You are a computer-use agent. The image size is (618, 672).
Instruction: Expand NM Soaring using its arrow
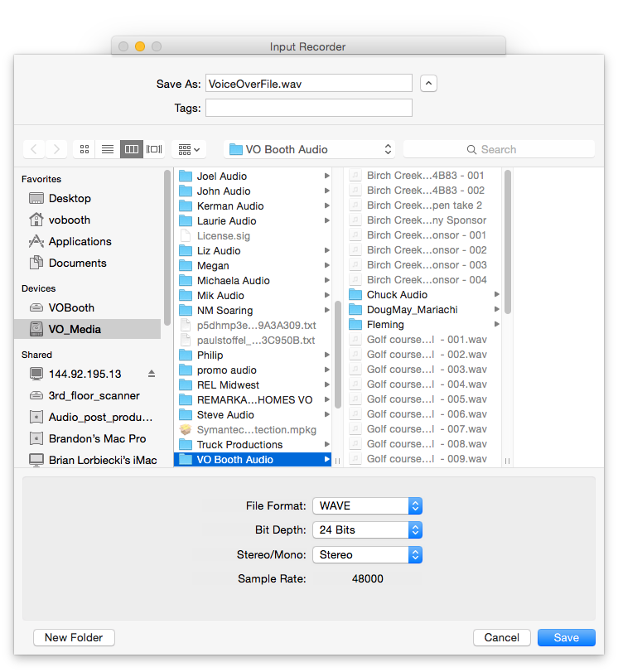click(327, 310)
